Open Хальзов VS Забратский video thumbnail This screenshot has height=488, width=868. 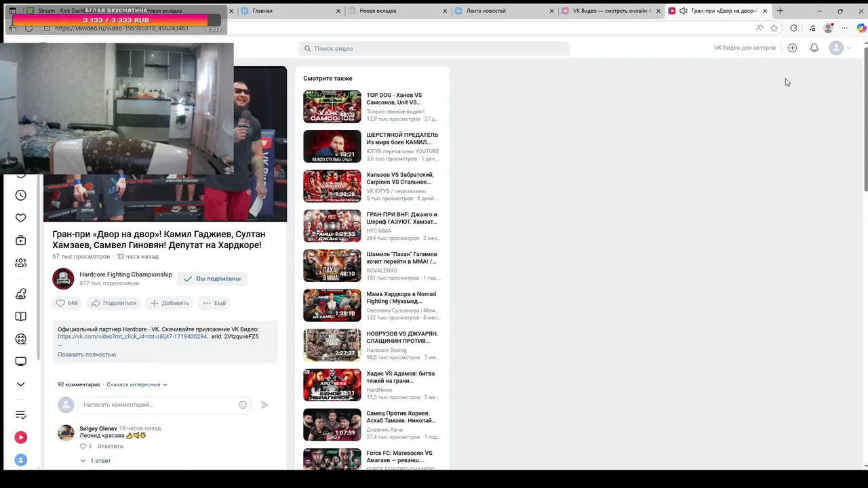coord(332,186)
